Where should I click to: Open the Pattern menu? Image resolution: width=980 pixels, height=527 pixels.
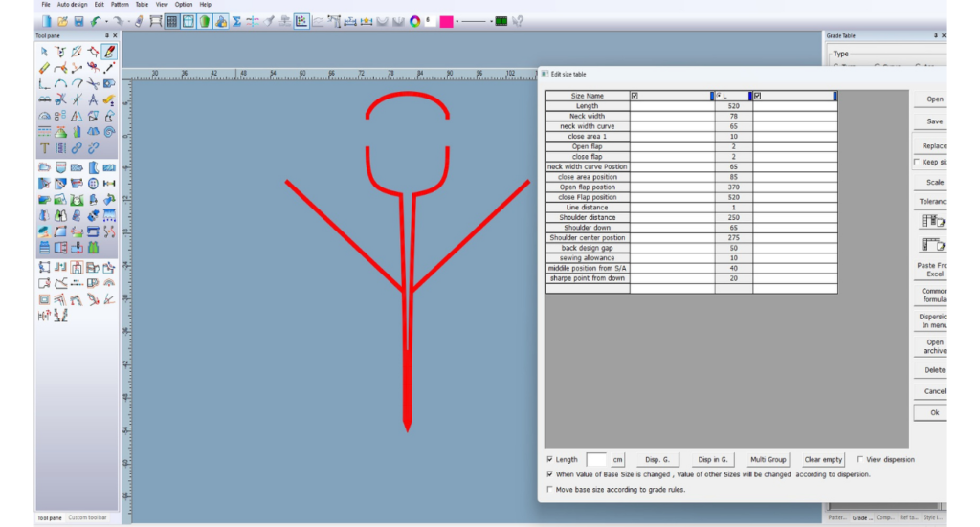click(120, 5)
